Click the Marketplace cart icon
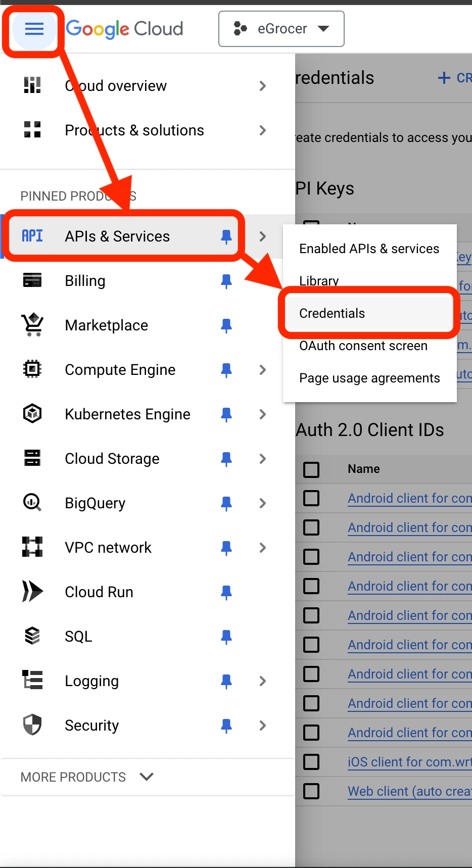The width and height of the screenshot is (472, 868). pyautogui.click(x=32, y=325)
